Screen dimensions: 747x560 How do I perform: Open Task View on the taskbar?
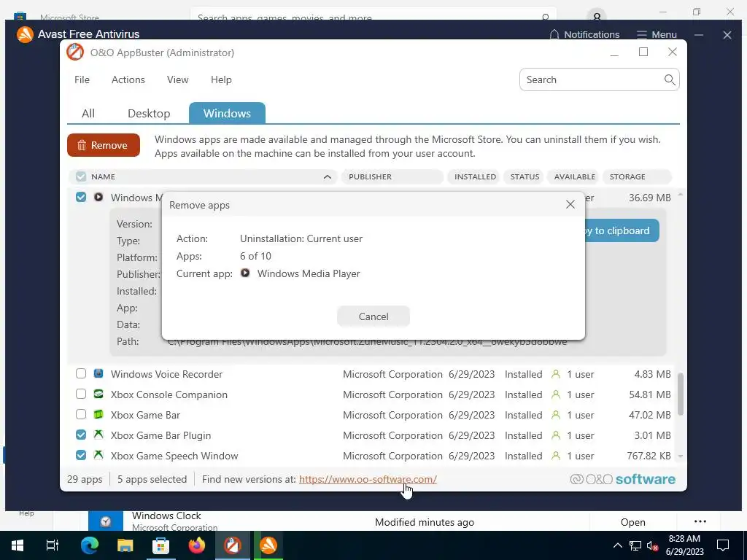click(52, 545)
